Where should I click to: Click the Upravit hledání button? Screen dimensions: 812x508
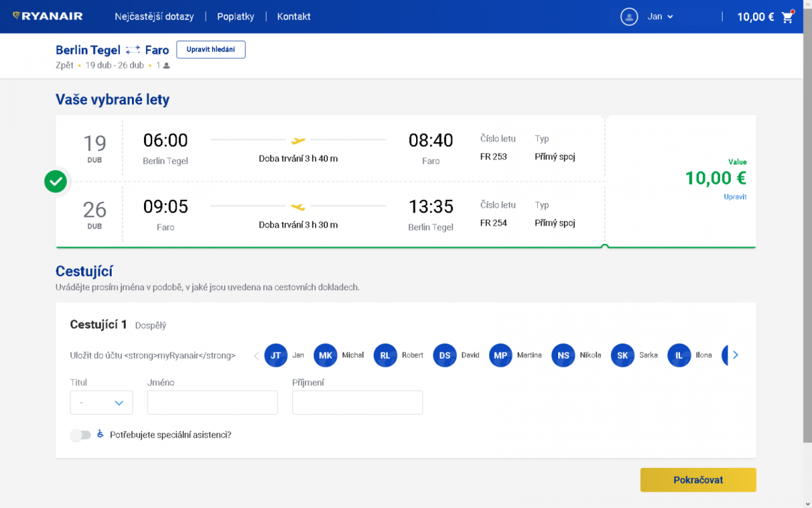coord(210,49)
